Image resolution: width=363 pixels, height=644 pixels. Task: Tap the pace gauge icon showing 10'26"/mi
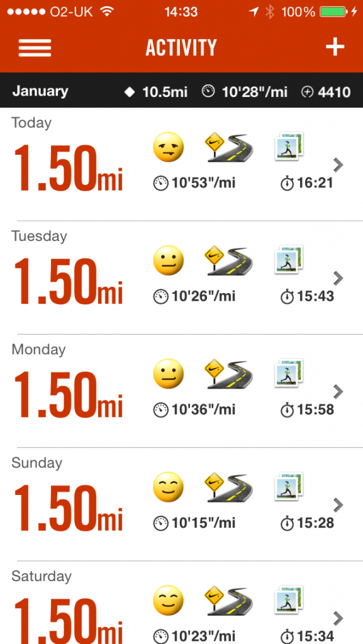(161, 296)
